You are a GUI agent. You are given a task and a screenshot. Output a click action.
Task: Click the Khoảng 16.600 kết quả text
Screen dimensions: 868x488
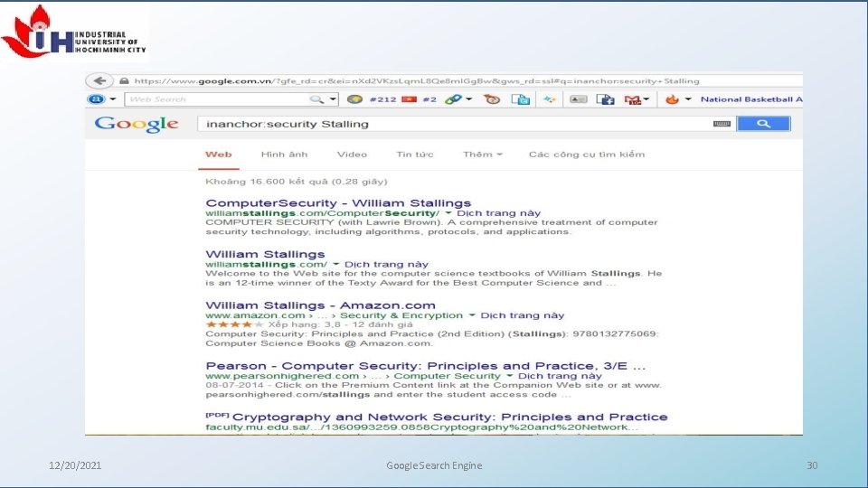297,182
